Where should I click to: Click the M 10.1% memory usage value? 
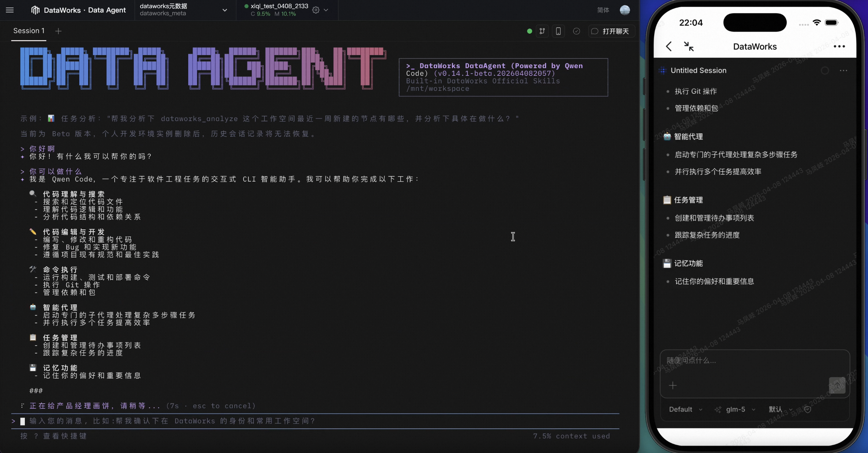click(x=285, y=14)
